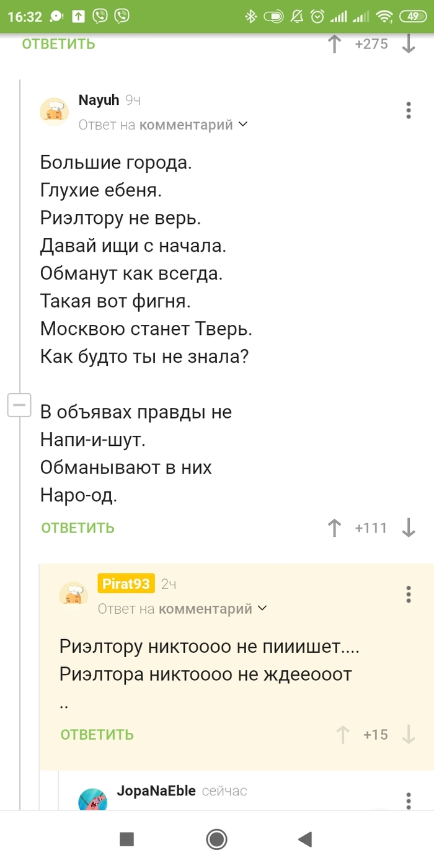This screenshot has height=868, width=434.
Task: Open the three-dot menu on Pirat93's comment
Action: (x=409, y=594)
